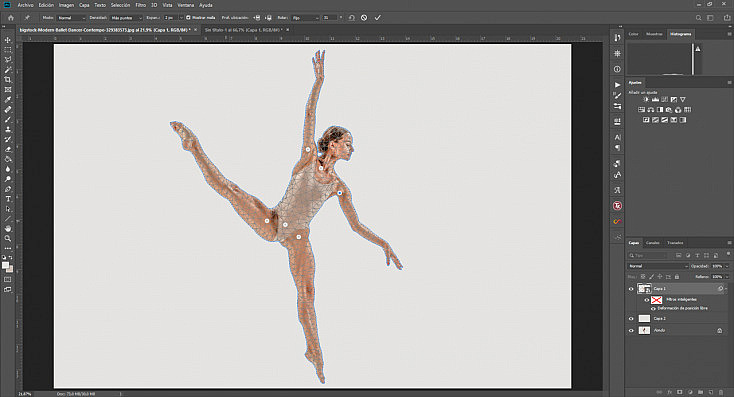
Task: Add a Brightness/Contrast adjustment
Action: [646, 99]
